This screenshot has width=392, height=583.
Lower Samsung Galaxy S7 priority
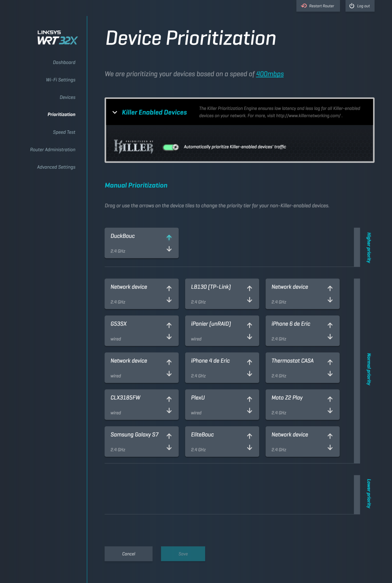click(x=169, y=448)
